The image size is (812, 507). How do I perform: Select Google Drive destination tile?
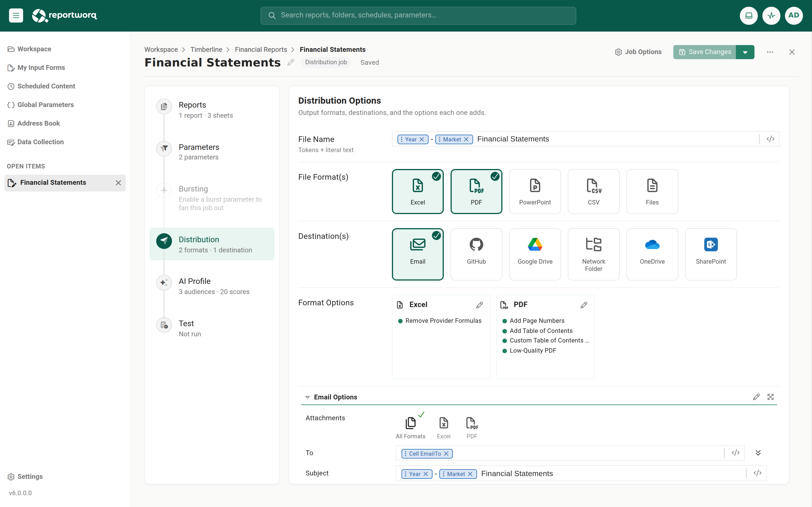pos(535,254)
